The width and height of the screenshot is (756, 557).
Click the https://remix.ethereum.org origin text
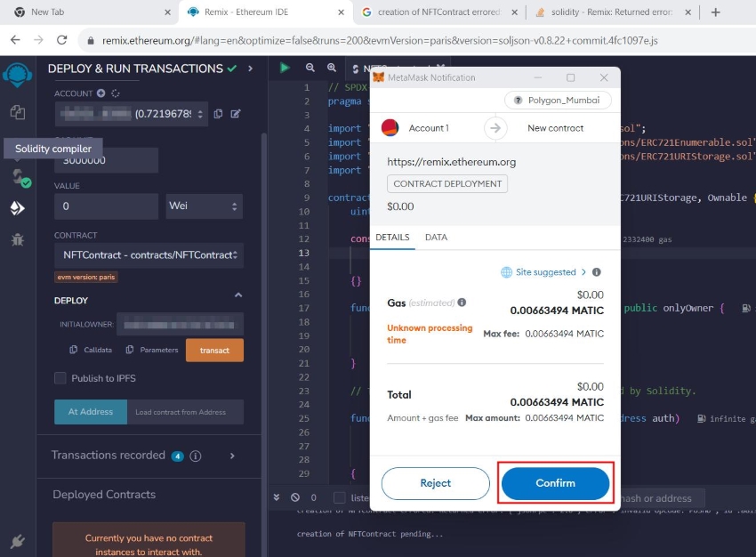point(451,162)
